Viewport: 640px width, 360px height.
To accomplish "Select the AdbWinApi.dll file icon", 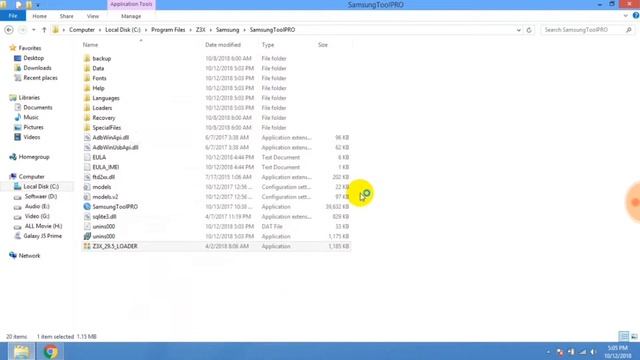I will tap(87, 138).
